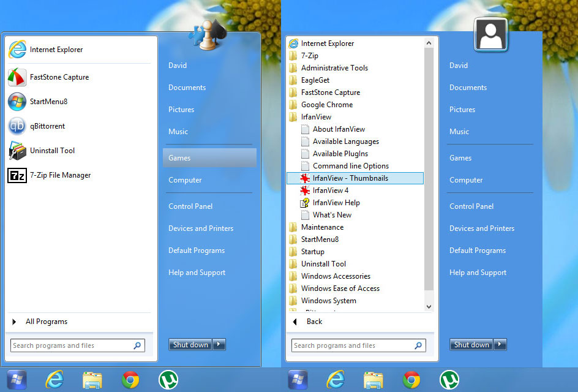This screenshot has width=578, height=392.
Task: Open IrfanView Help
Action: 334,202
